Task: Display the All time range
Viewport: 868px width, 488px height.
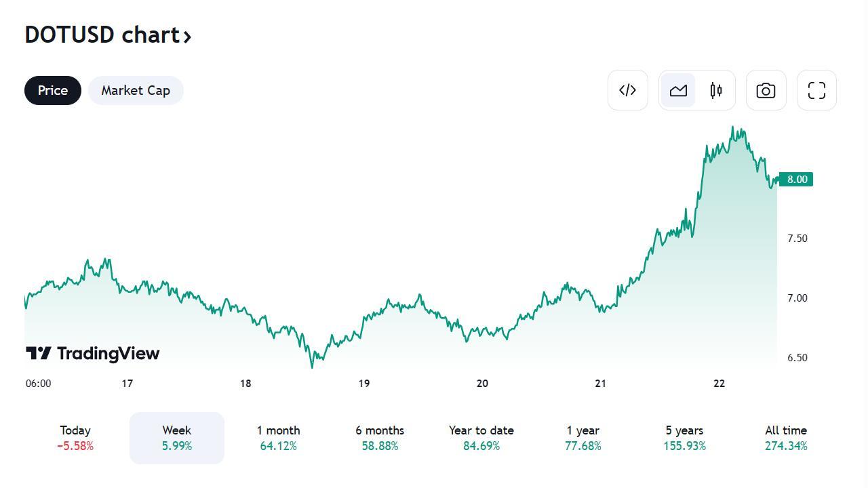Action: pos(786,438)
